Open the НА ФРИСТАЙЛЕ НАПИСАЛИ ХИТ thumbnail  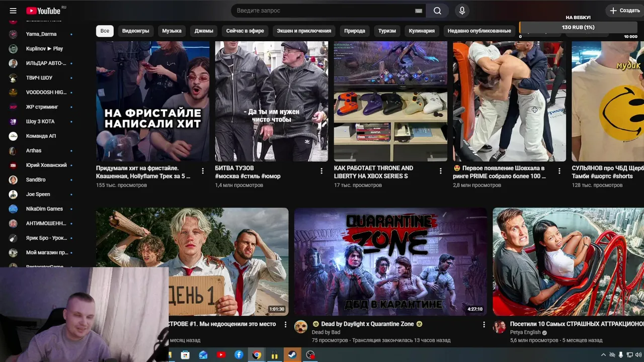pyautogui.click(x=152, y=101)
